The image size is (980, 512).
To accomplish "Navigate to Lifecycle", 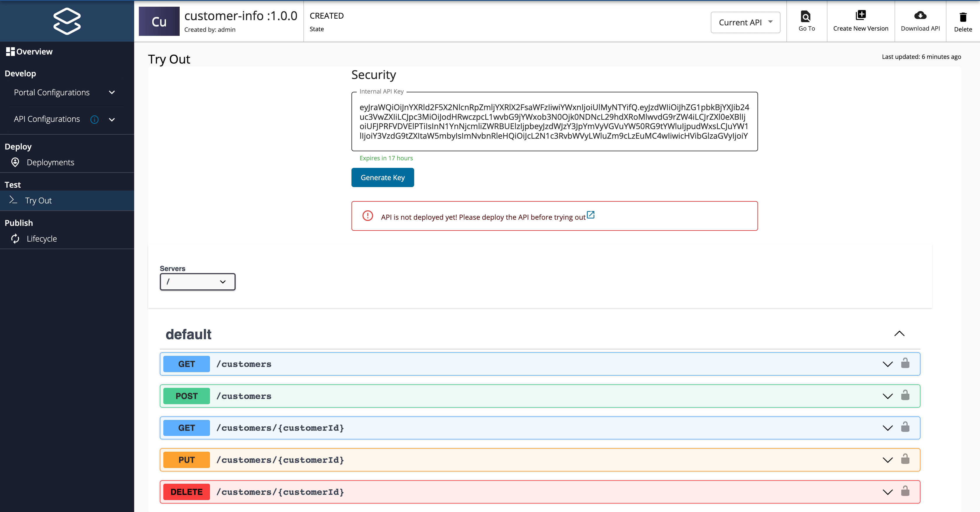I will (x=41, y=239).
